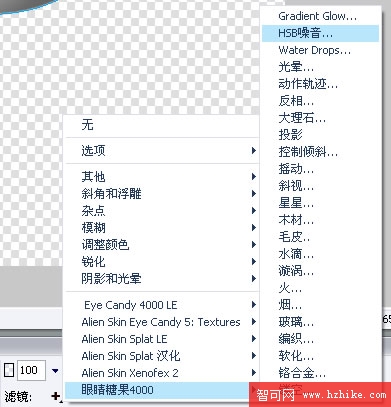Screen dimensions: 391x407
Task: Select the 斜视... filter
Action: click(320, 186)
